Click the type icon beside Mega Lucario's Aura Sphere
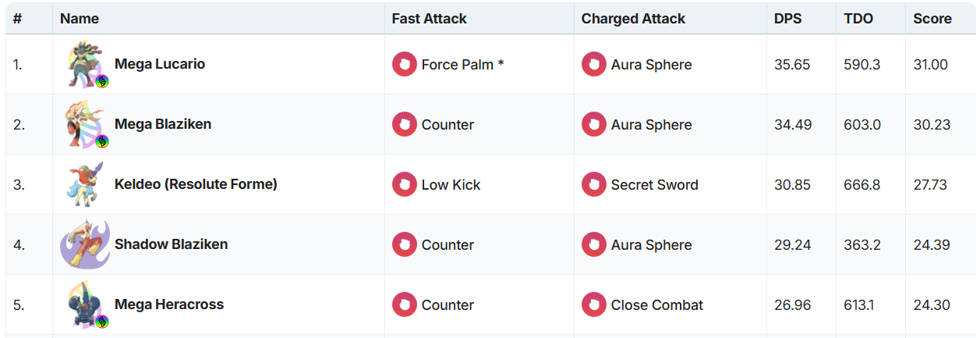The height and width of the screenshot is (338, 980). (x=594, y=64)
